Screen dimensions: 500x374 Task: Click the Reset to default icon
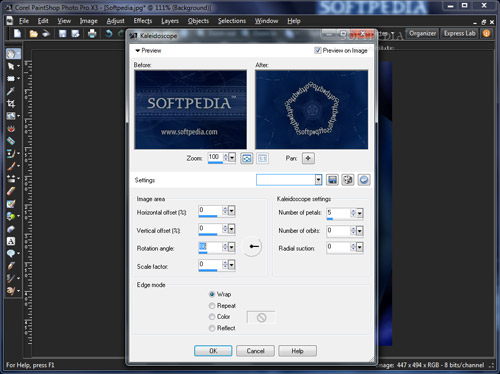(x=364, y=180)
